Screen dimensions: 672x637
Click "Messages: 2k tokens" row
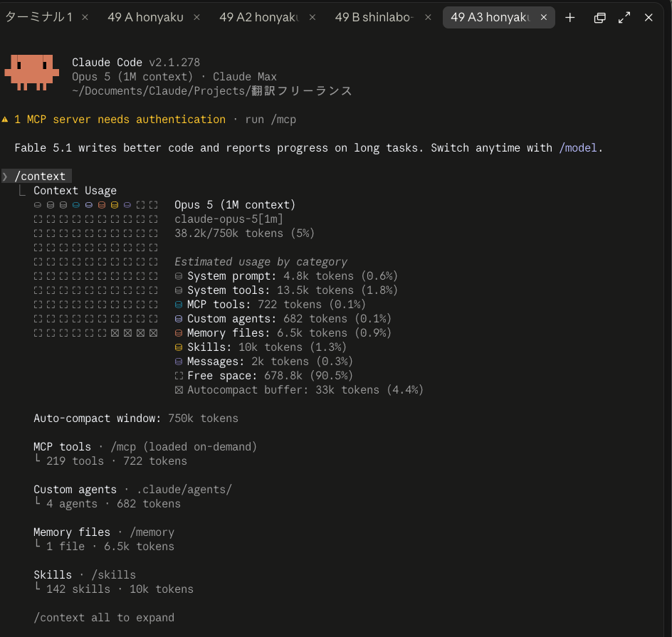pyautogui.click(x=263, y=361)
